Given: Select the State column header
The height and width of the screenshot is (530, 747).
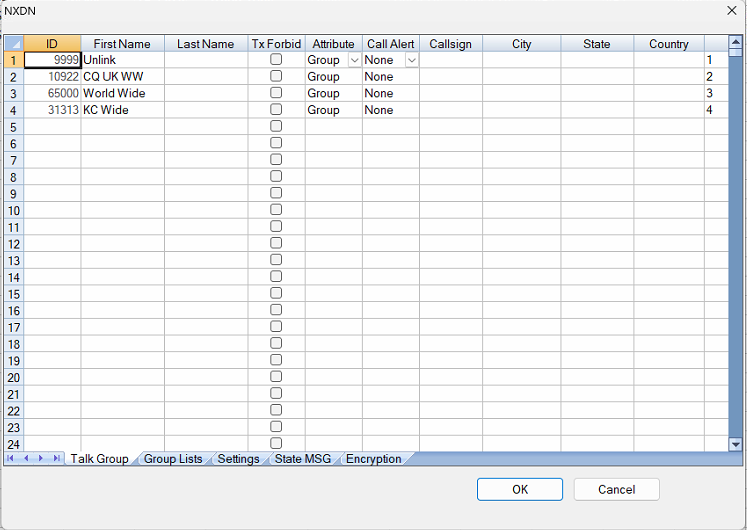Looking at the screenshot, I should coord(597,44).
